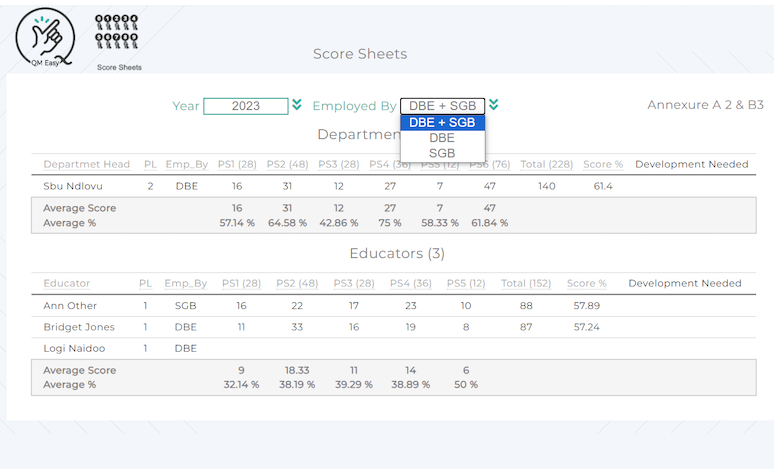
Task: Click the Year 2023 input field
Action: point(245,106)
